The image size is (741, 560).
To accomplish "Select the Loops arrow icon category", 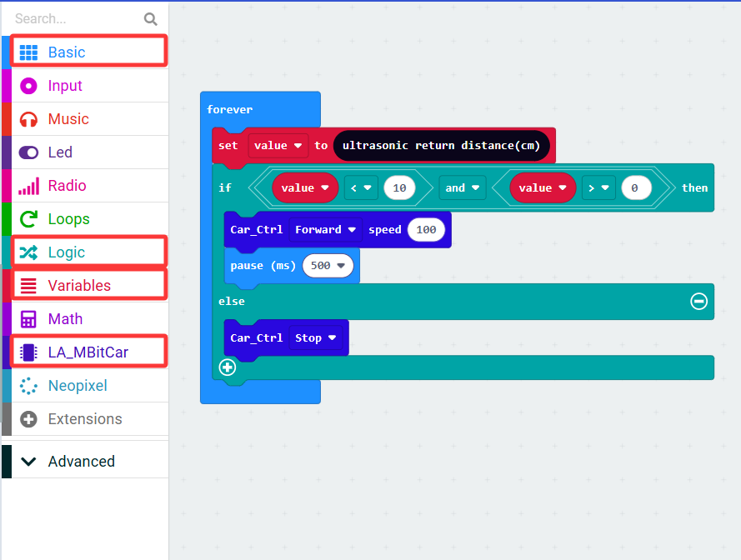I will pos(28,219).
